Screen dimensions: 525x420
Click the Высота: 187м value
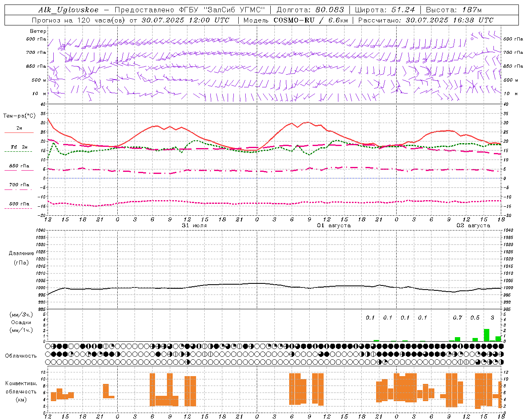click(x=454, y=10)
